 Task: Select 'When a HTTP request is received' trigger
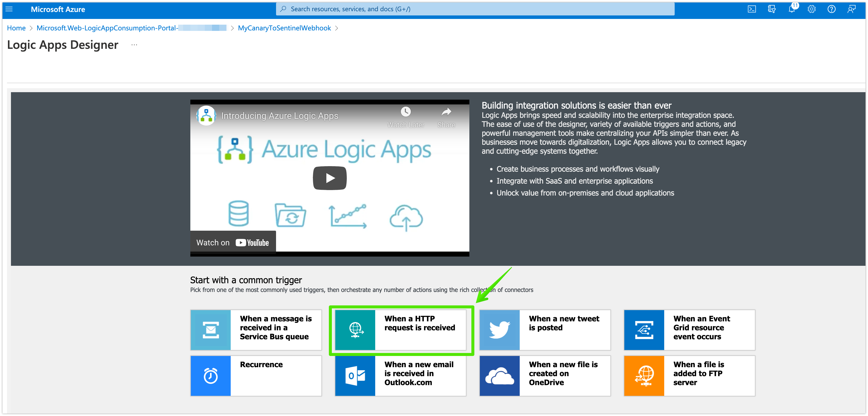pos(400,330)
